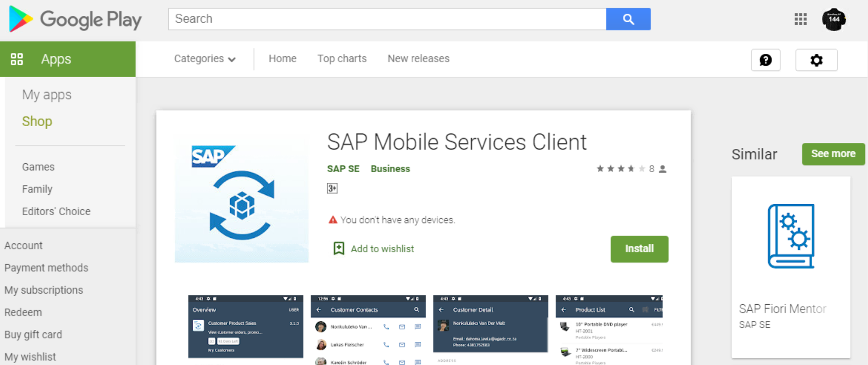Open the Google apps grid icon
Viewport: 868px width, 365px height.
point(800,19)
